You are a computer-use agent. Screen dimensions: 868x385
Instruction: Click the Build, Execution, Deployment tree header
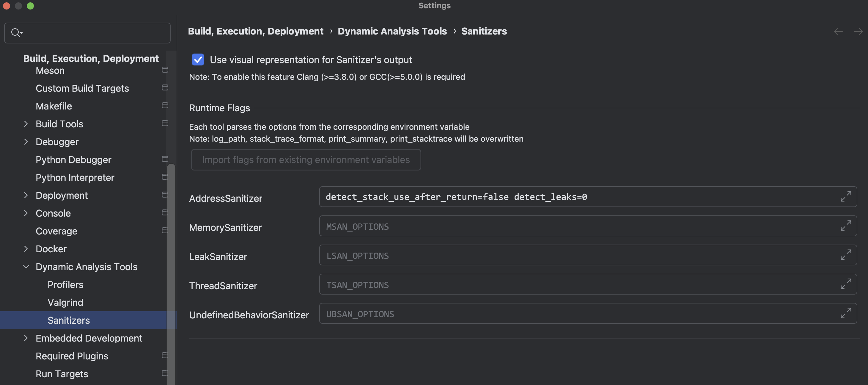pyautogui.click(x=91, y=58)
